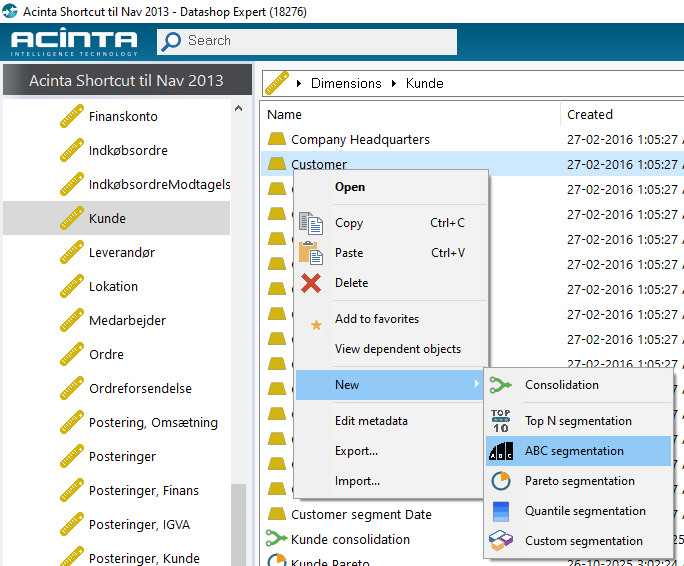Select the Company Headquarters row

[472, 139]
